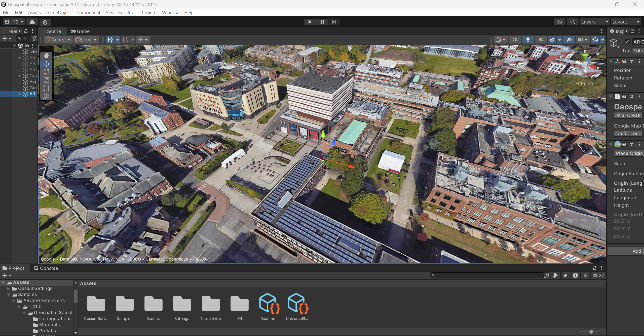Select the Scale tool

pyautogui.click(x=46, y=80)
